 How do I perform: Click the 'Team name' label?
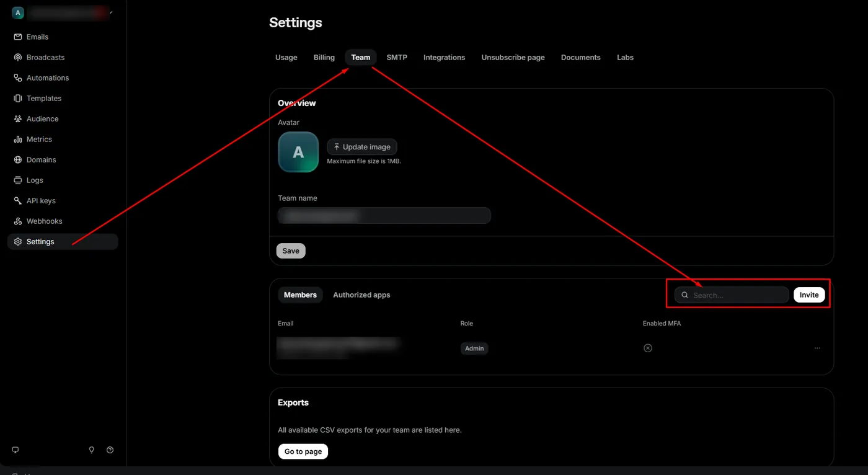pyautogui.click(x=298, y=198)
